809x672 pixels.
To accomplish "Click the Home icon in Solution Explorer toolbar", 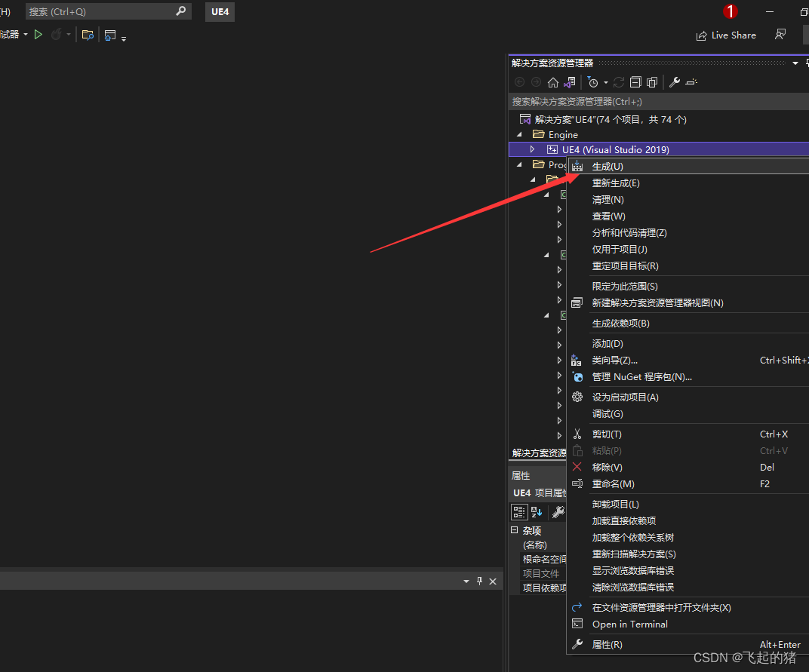I will click(553, 82).
